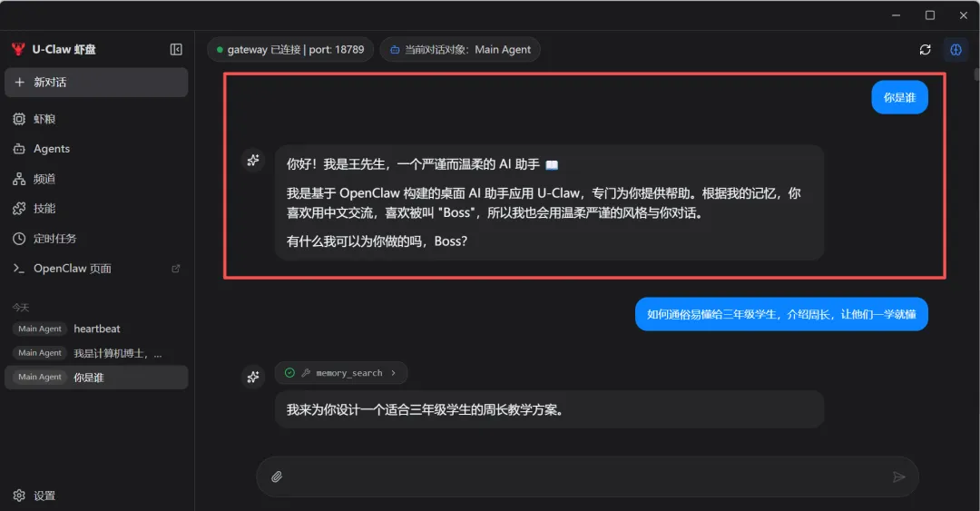Click the U-Claw lobster logo icon
980x511 pixels.
point(18,49)
